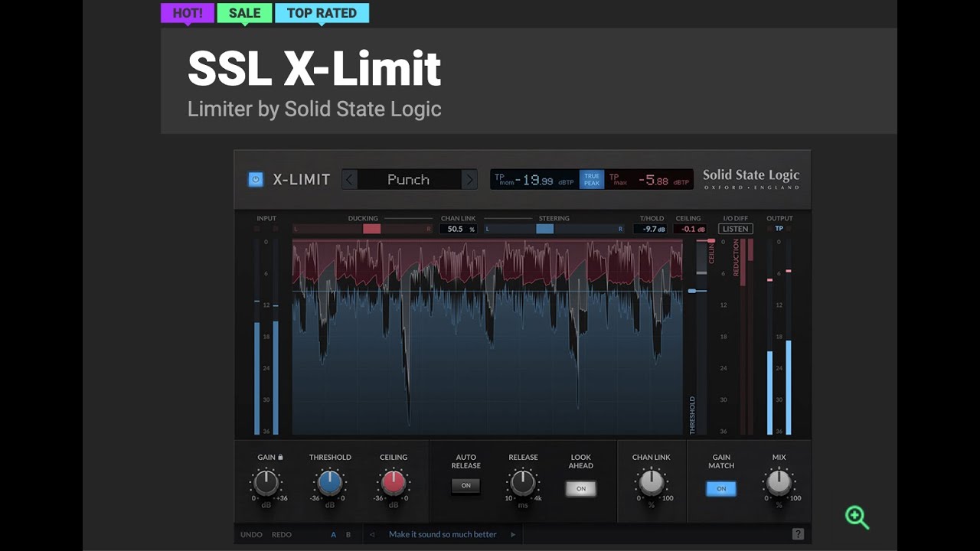980x551 pixels.
Task: Go to next preset with right arrow
Action: pyautogui.click(x=469, y=179)
